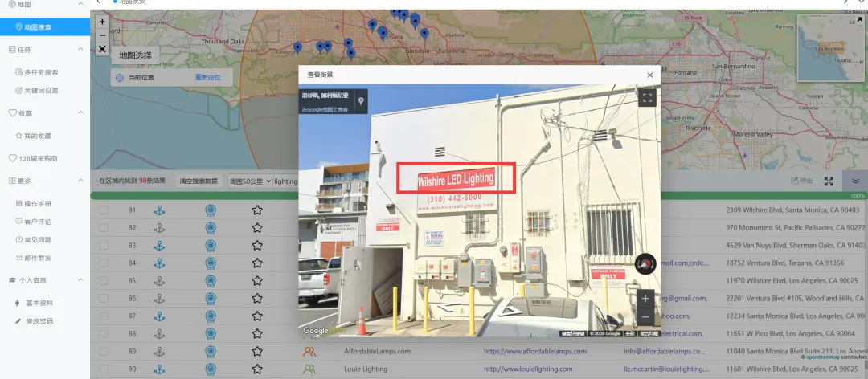Open the affordablelamps.com website link
868x379 pixels.
[x=535, y=352]
